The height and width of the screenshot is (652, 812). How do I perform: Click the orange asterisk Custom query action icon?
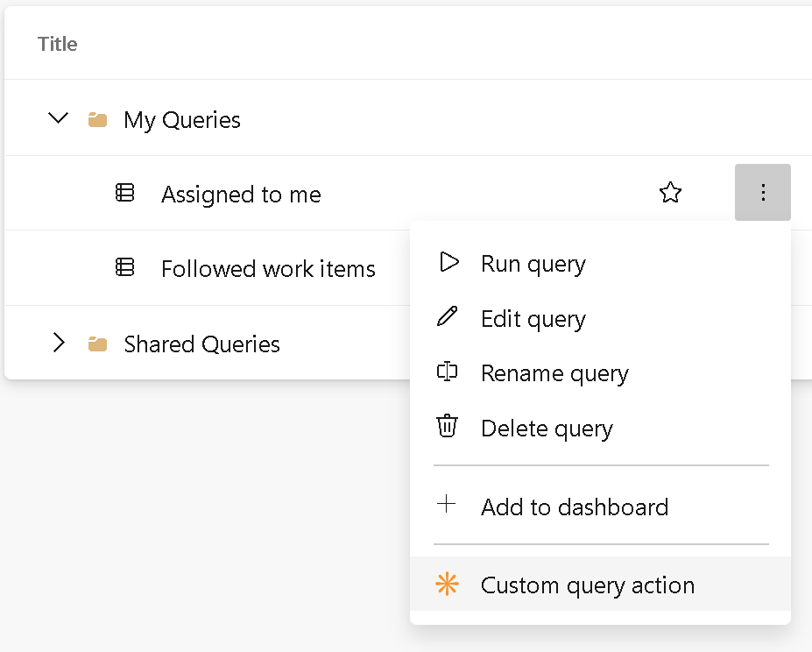tap(448, 584)
